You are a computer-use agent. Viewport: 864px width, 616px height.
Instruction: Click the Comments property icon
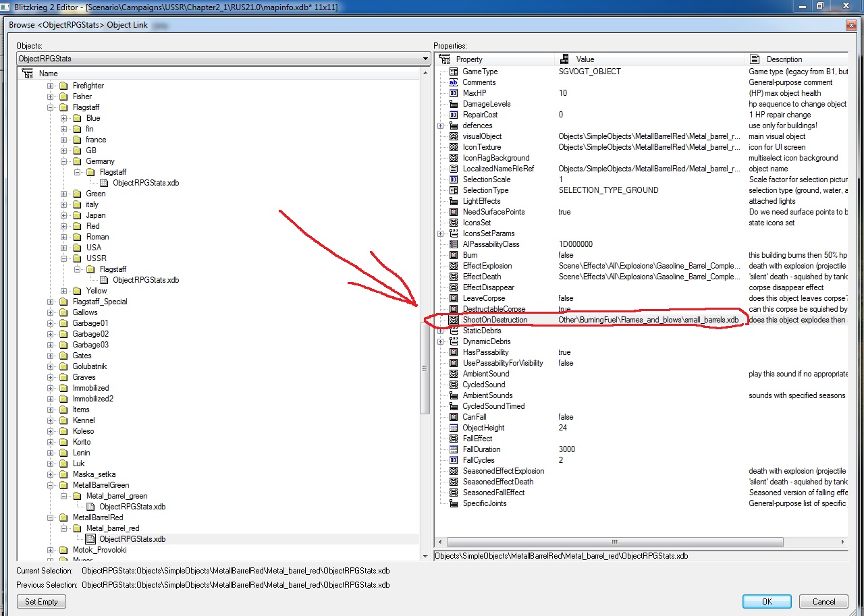[454, 82]
